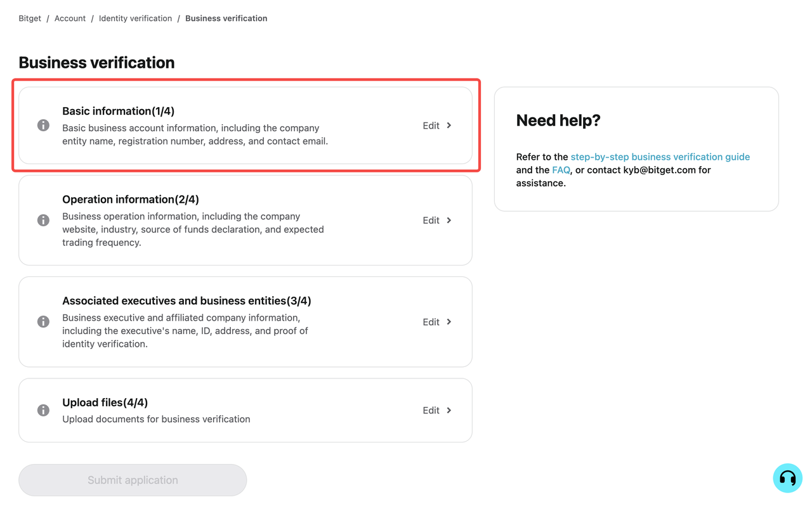Expand the Associated executives section via its chevron

click(x=449, y=321)
